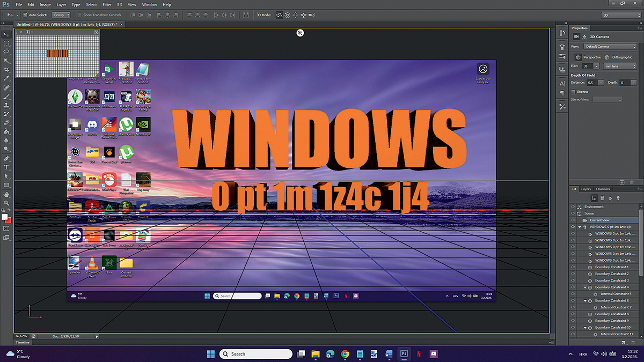Filter the 3D panel by materials

tap(610, 198)
